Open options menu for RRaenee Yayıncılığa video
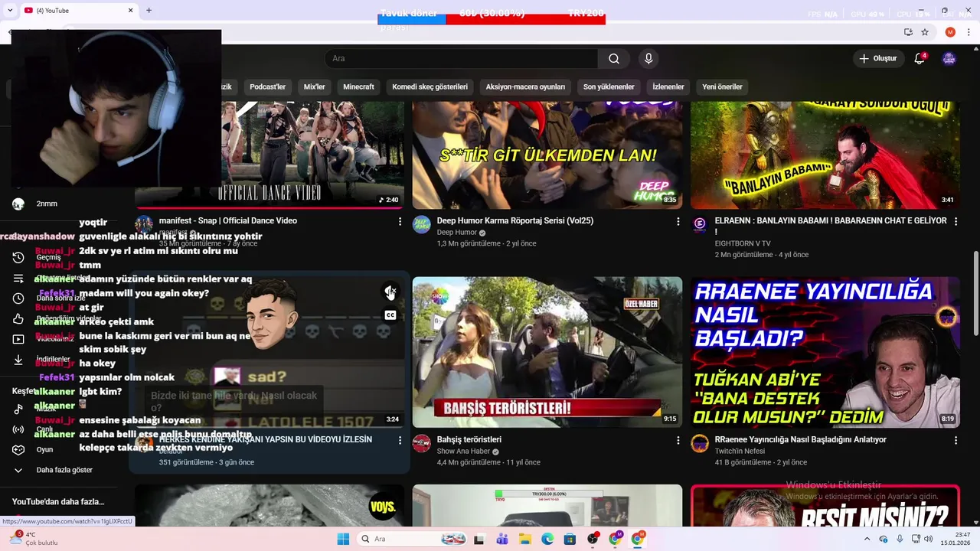This screenshot has height=551, width=980. tap(955, 440)
